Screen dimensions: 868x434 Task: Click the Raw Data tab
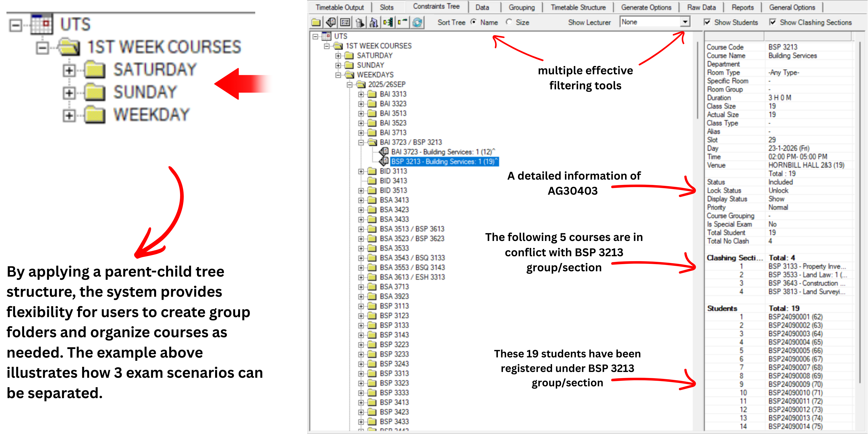tap(702, 7)
